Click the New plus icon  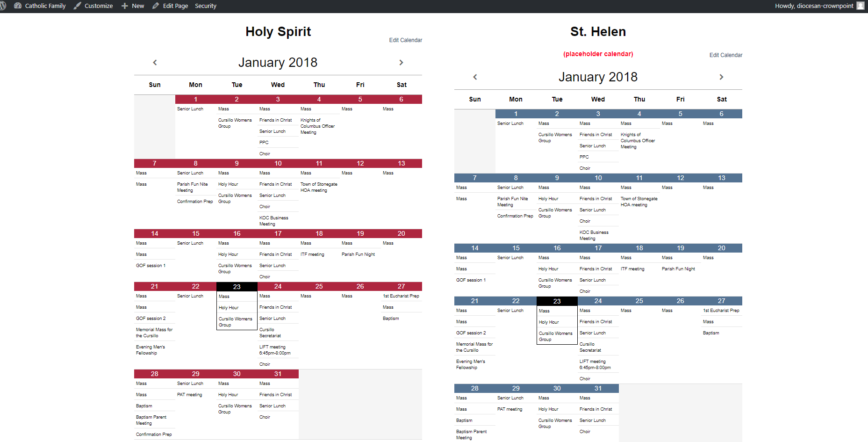coord(125,6)
